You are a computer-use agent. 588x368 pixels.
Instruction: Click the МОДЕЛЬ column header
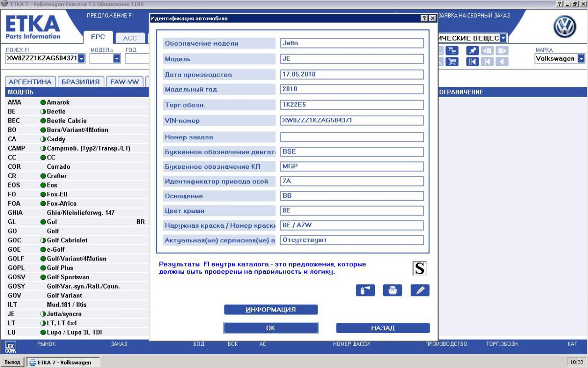(21, 92)
